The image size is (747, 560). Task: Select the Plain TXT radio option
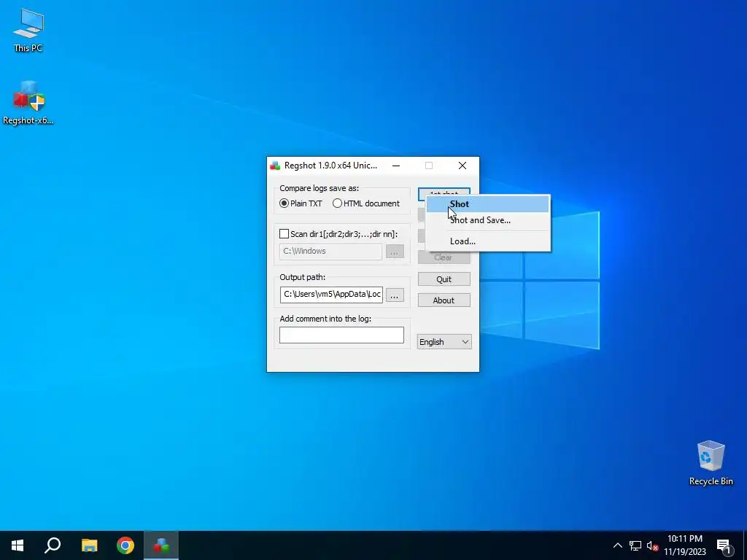tap(301, 203)
